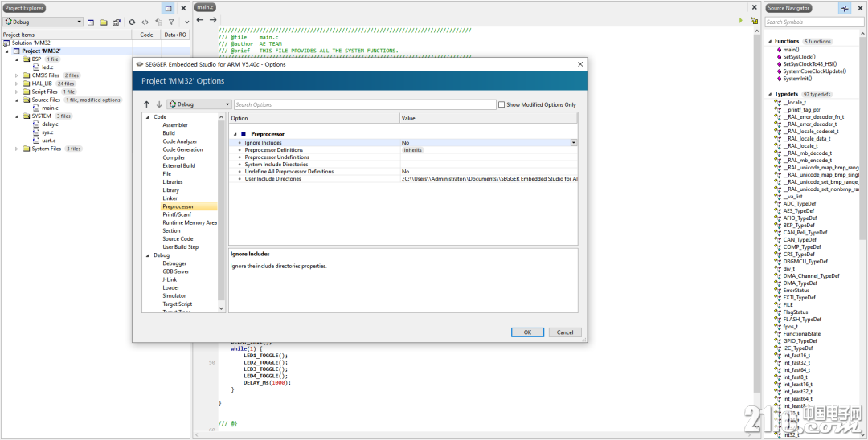Click the filter funnel icon in Project Explorer
Image resolution: width=868 pixels, height=440 pixels.
coord(171,22)
